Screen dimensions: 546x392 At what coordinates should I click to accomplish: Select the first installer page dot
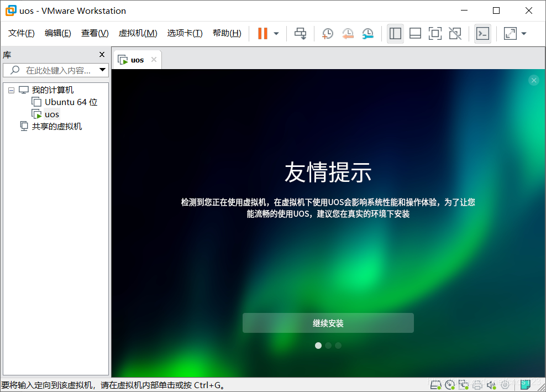click(318, 346)
